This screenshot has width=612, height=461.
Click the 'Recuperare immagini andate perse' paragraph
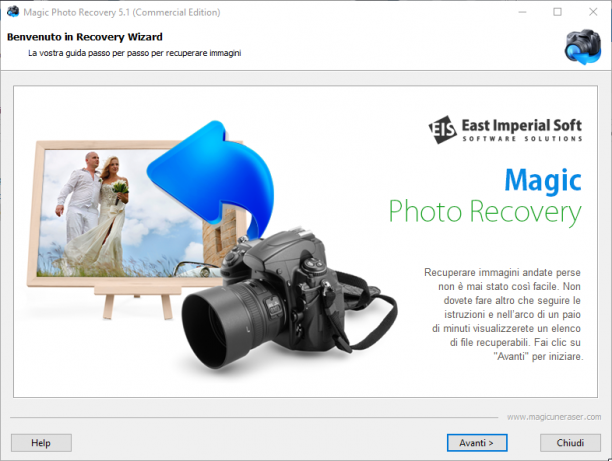tap(503, 314)
